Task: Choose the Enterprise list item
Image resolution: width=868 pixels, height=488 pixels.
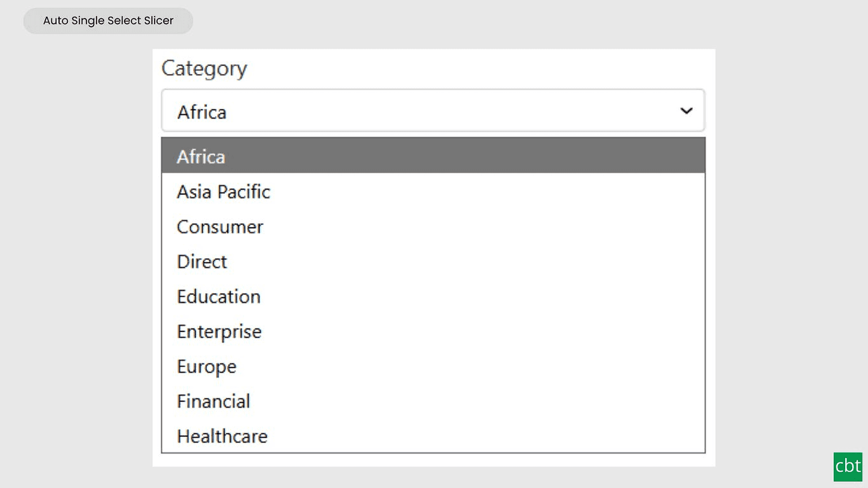Action: tap(219, 332)
